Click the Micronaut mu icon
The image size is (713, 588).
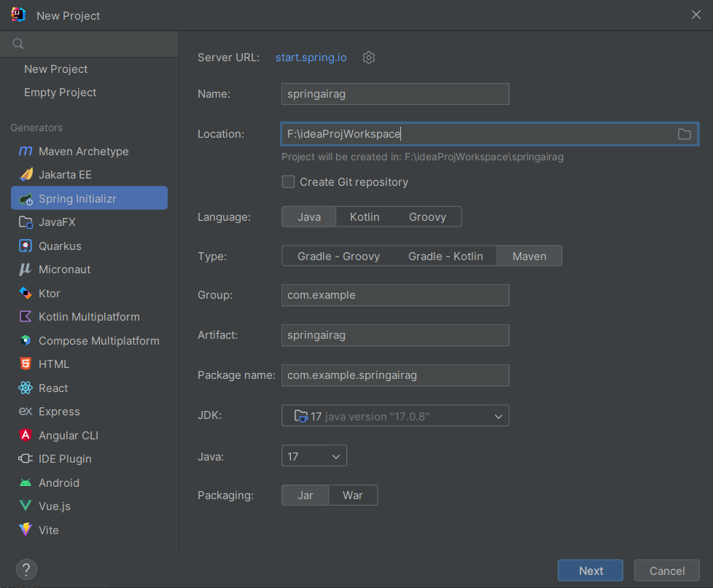[26, 270]
